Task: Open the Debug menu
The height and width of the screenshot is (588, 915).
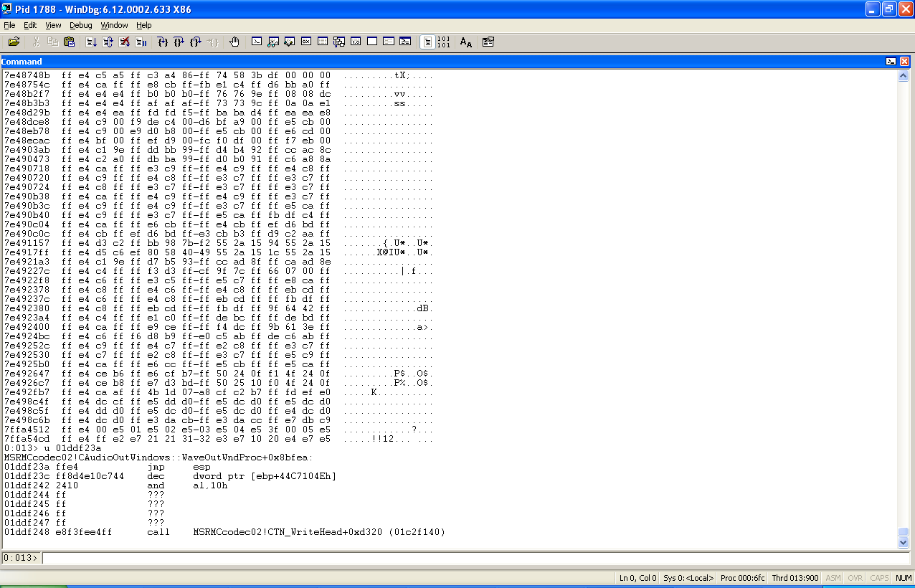Action: (81, 25)
